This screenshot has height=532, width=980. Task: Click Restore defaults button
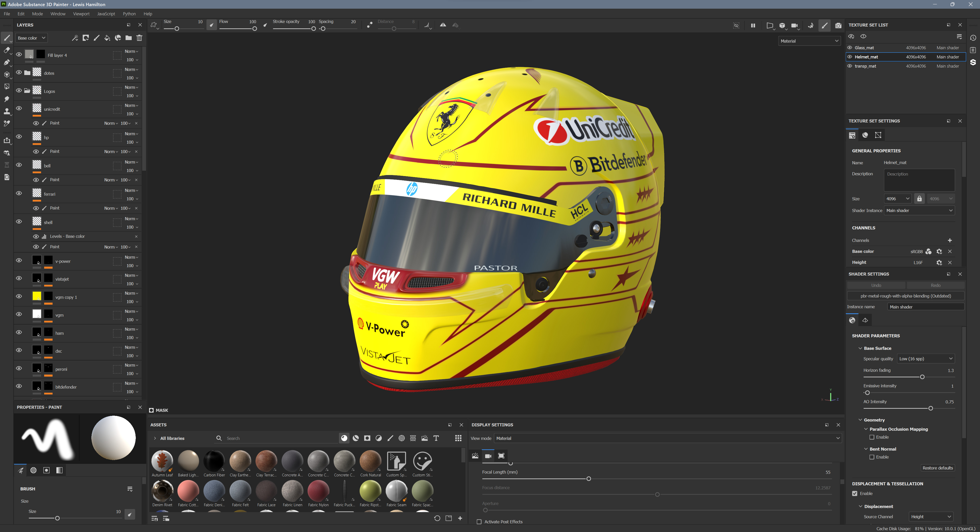tap(937, 468)
